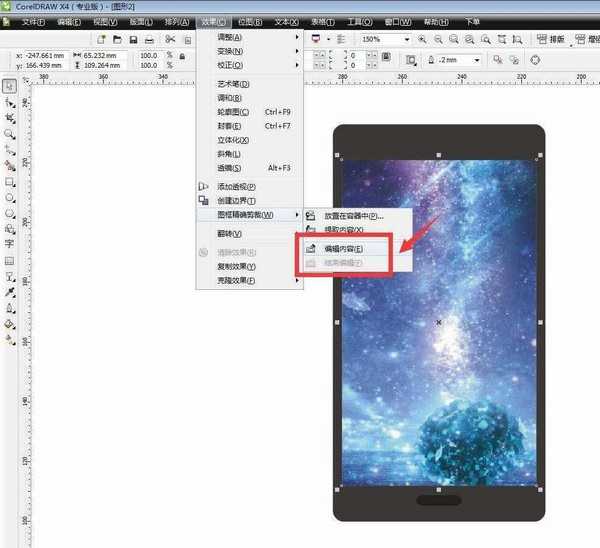Click the Save floppy-disk icon

click(x=133, y=39)
